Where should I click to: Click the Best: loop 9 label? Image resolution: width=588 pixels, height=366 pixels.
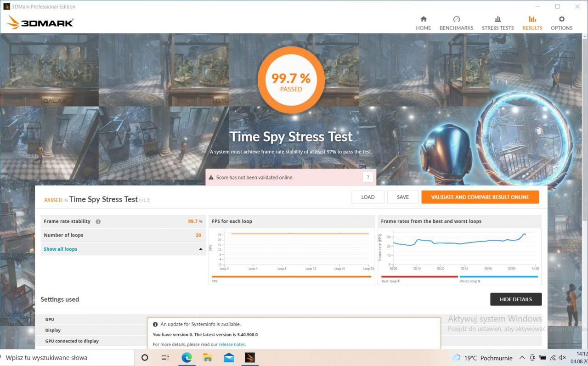(x=390, y=281)
